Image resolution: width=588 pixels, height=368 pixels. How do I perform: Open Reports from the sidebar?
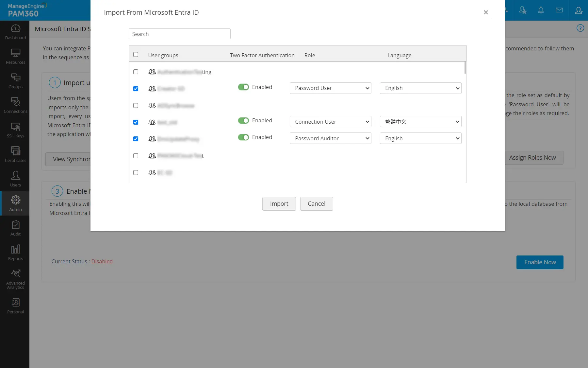click(15, 253)
